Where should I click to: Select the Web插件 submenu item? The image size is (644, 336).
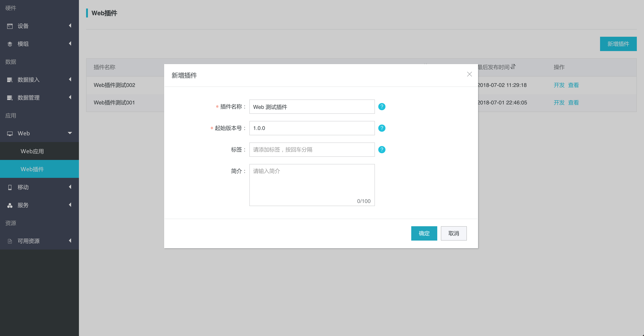click(x=39, y=169)
